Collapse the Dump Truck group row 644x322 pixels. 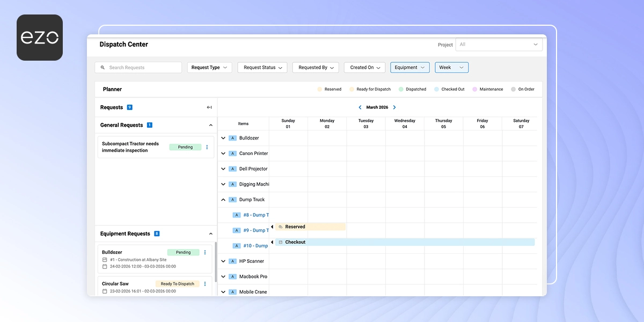(223, 200)
